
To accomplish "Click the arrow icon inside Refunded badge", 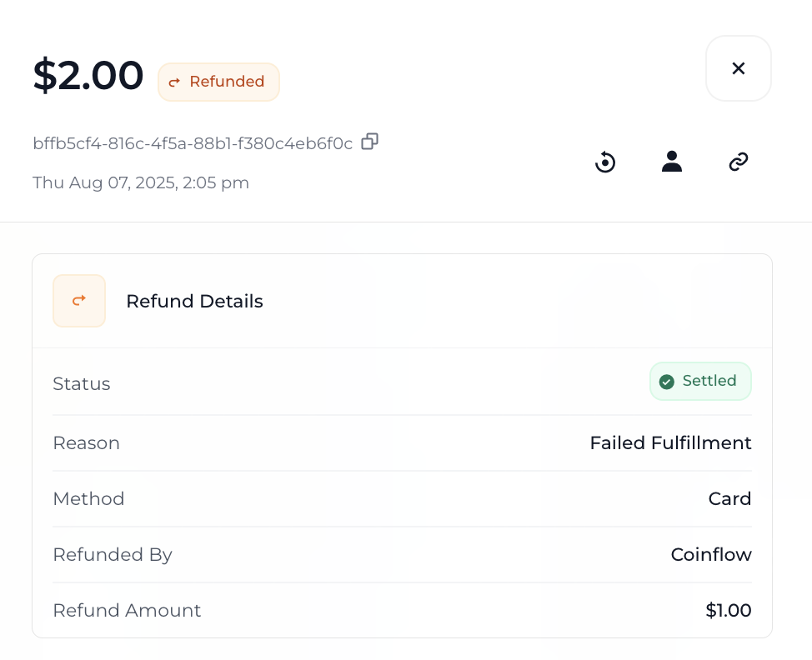I will click(175, 82).
